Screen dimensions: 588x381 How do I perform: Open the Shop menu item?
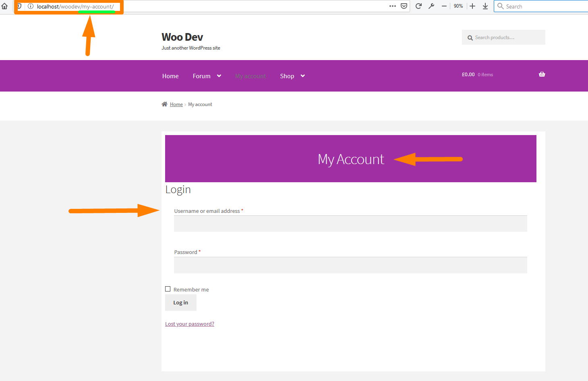pos(287,76)
